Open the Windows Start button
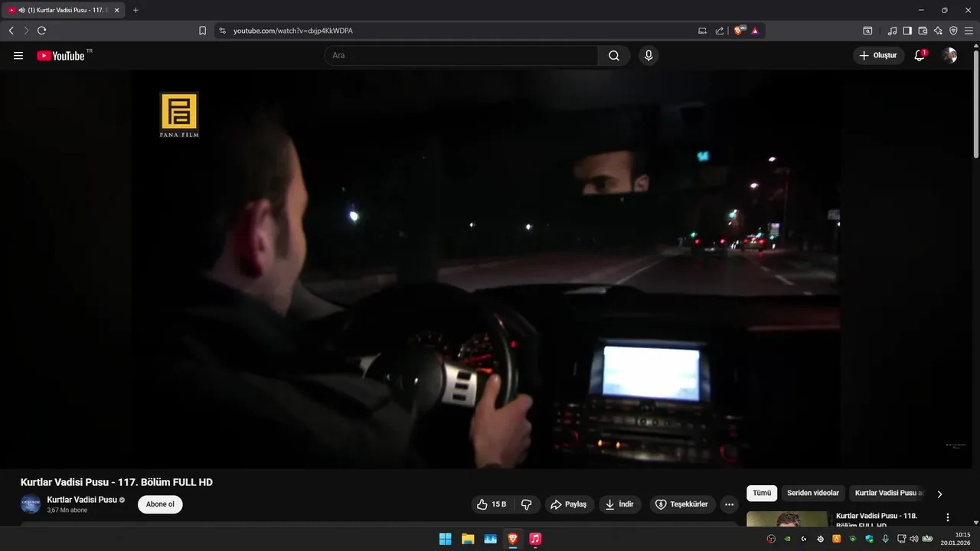Image resolution: width=980 pixels, height=551 pixels. click(x=445, y=539)
